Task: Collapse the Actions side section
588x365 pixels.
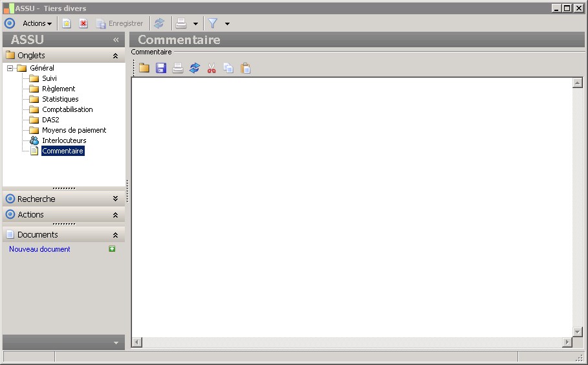Action: [116, 215]
